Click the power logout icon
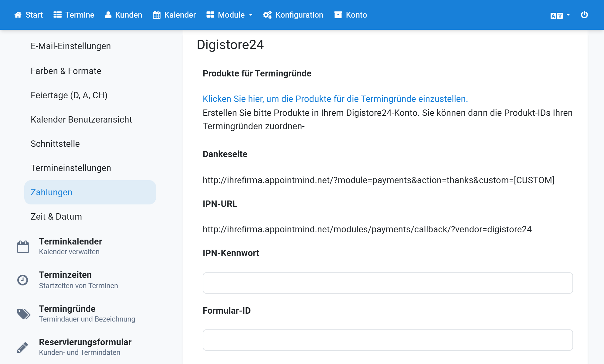The height and width of the screenshot is (364, 604). (x=584, y=15)
